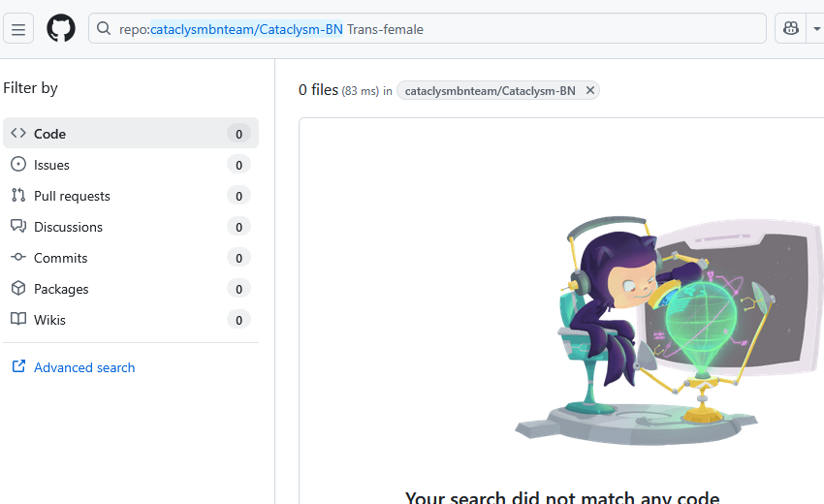This screenshot has width=824, height=504.
Task: Click the '0 files' result heading
Action: tap(319, 90)
